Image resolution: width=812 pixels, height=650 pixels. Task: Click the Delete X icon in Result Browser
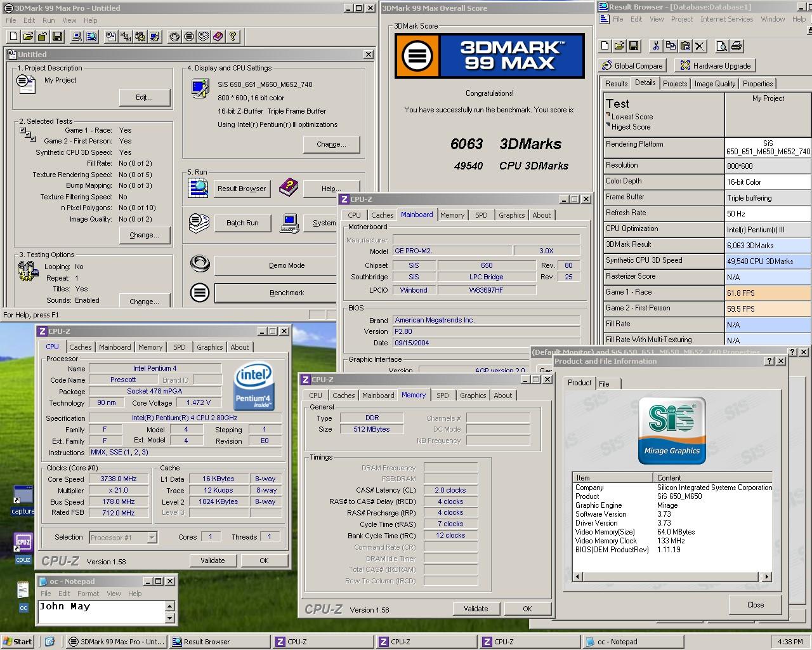point(700,46)
